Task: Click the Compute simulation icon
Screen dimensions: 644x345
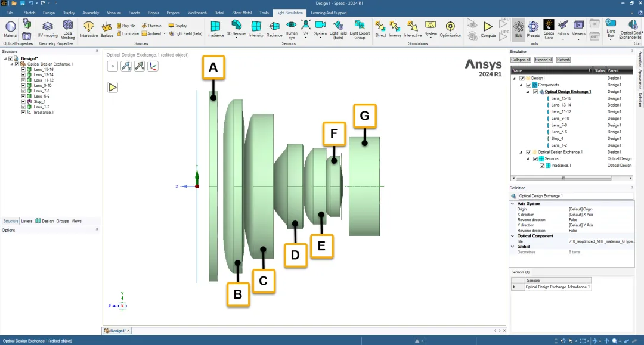Action: click(x=488, y=29)
